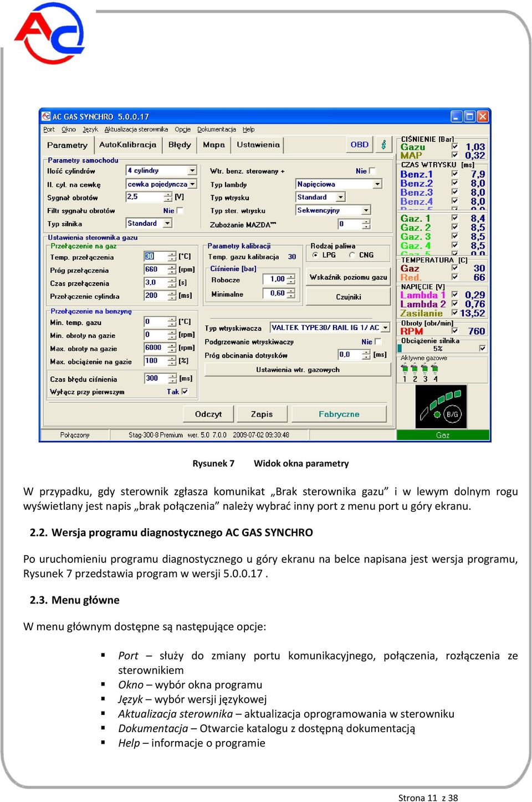Open the Okno menu
This screenshot has height=802, width=532.
point(69,129)
